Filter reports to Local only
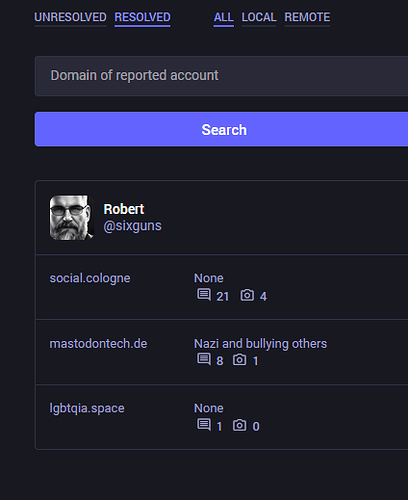This screenshot has width=408, height=500. click(259, 17)
